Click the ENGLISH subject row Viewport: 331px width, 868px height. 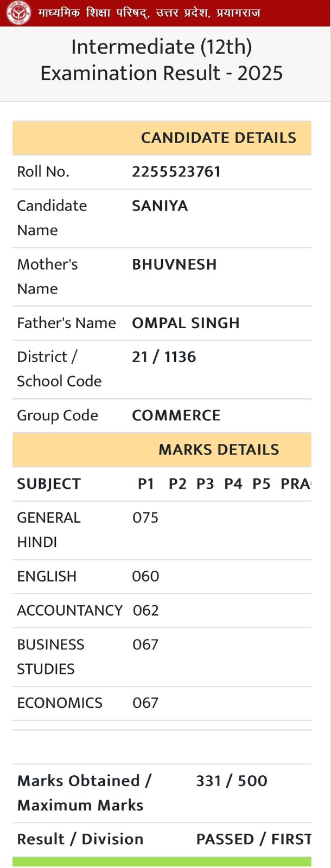tap(162, 577)
